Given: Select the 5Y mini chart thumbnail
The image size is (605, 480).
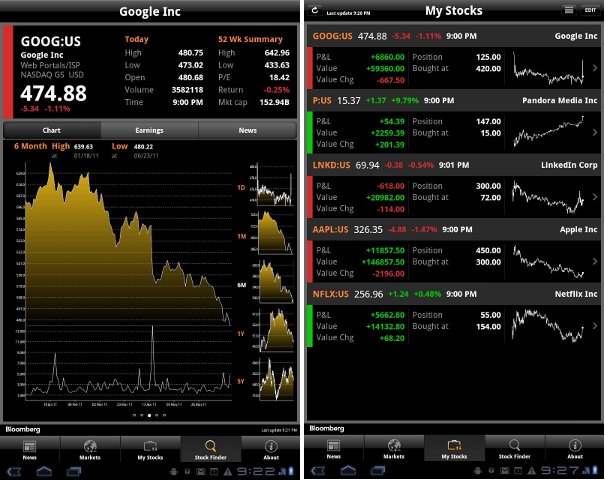Looking at the screenshot, I should click(x=272, y=379).
